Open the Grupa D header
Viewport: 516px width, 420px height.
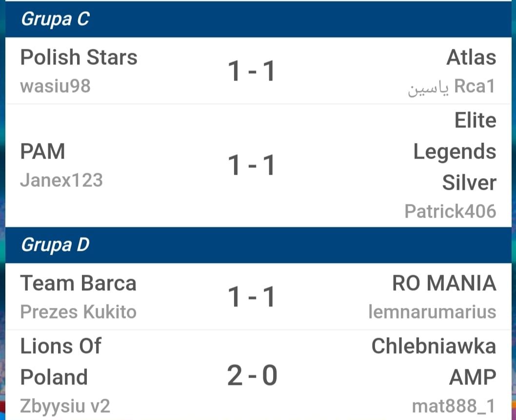[258, 245]
